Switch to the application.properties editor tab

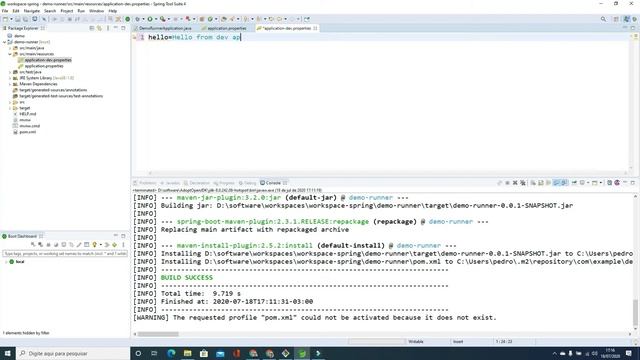[x=223, y=28]
